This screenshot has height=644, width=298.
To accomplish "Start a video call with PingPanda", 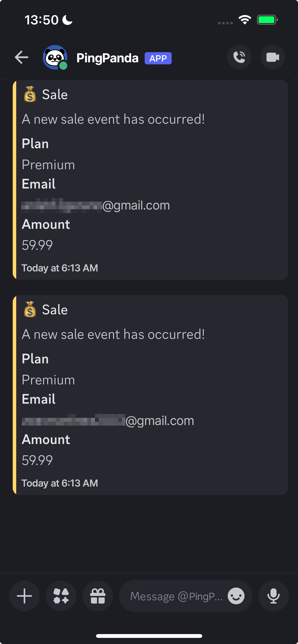I will (x=273, y=57).
